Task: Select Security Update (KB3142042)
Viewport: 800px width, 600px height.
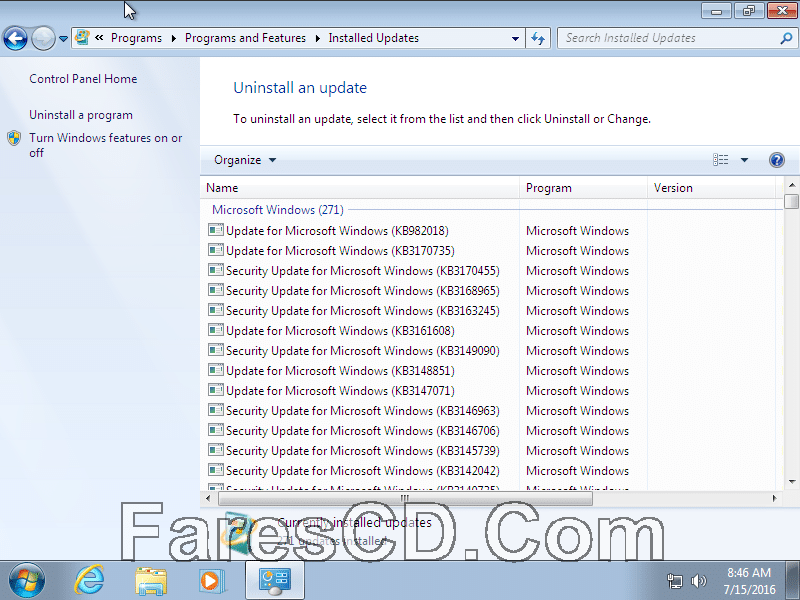Action: click(x=362, y=470)
